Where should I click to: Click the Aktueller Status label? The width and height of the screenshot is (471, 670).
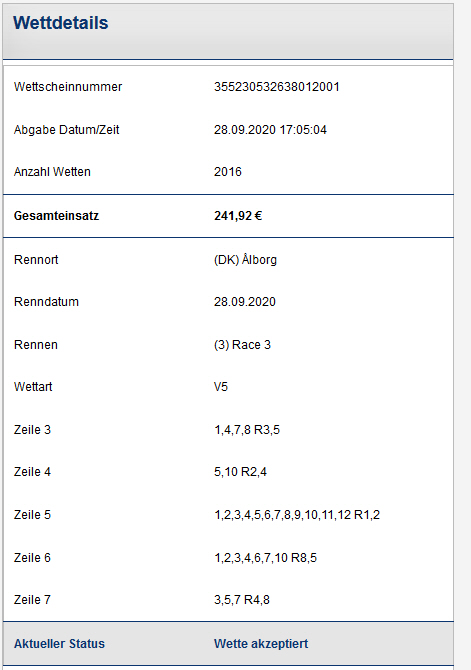(x=59, y=644)
